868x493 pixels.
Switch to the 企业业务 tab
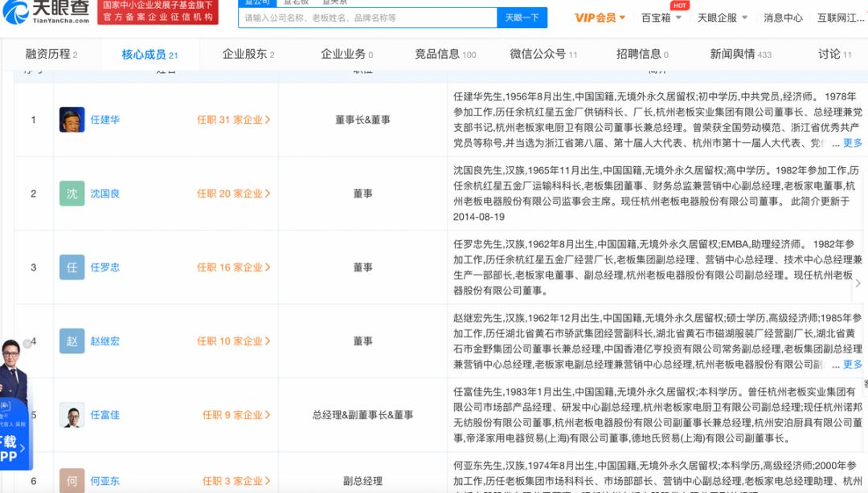click(346, 55)
